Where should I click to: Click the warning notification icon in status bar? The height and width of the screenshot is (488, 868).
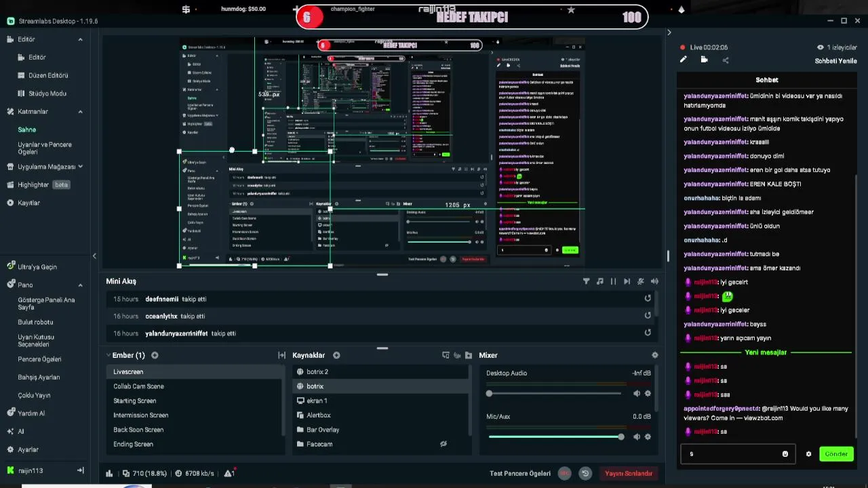click(229, 473)
